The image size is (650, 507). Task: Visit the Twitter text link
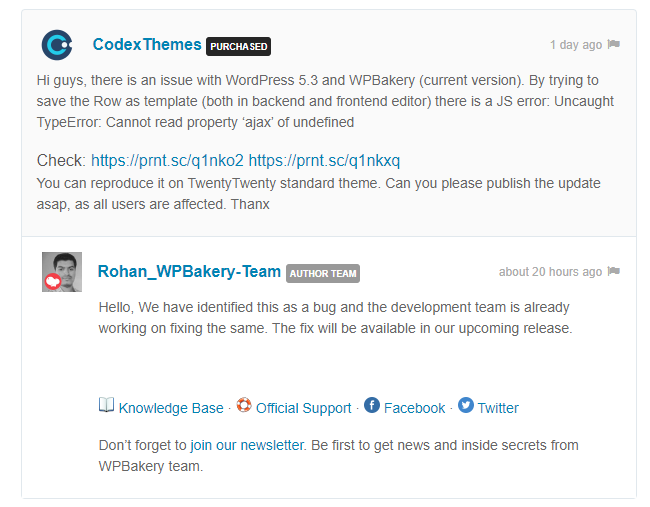click(498, 408)
